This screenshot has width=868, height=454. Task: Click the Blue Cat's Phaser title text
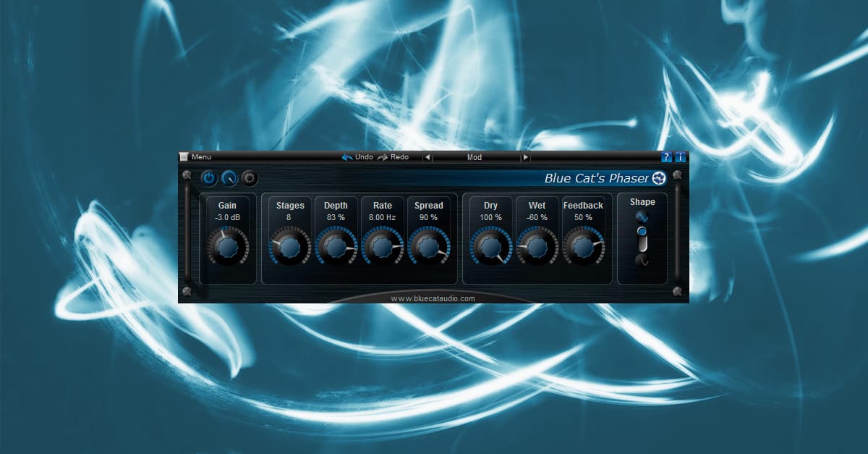point(597,178)
